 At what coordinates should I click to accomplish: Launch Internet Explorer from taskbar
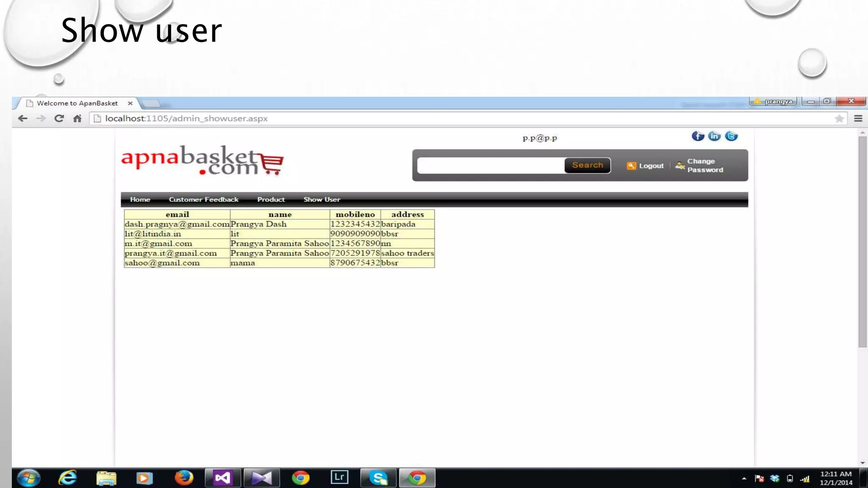pos(67,478)
